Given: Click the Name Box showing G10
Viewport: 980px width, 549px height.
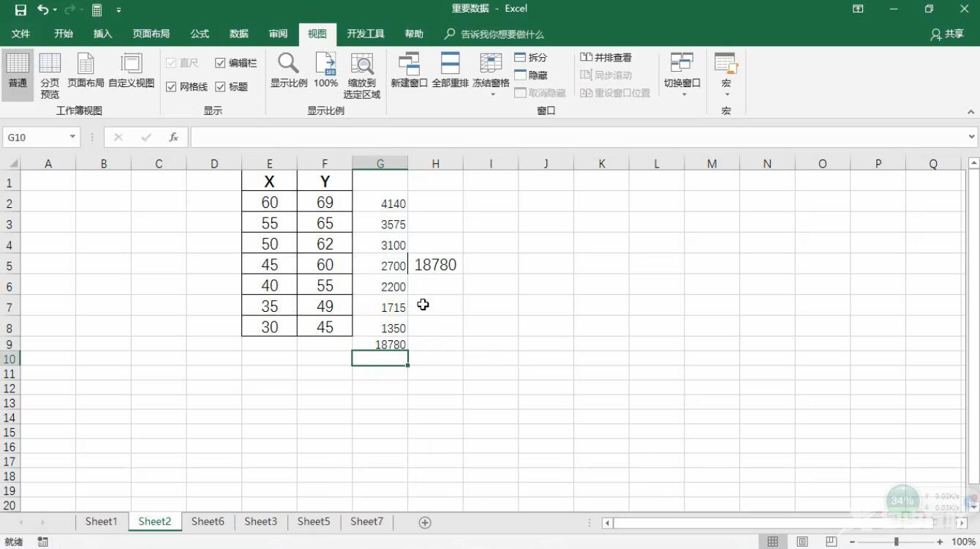Looking at the screenshot, I should coord(35,137).
